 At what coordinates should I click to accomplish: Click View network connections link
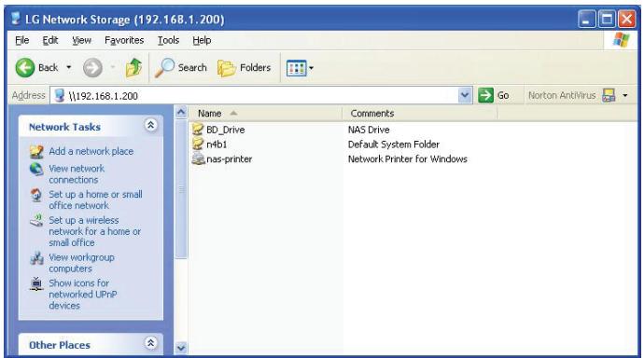point(77,174)
